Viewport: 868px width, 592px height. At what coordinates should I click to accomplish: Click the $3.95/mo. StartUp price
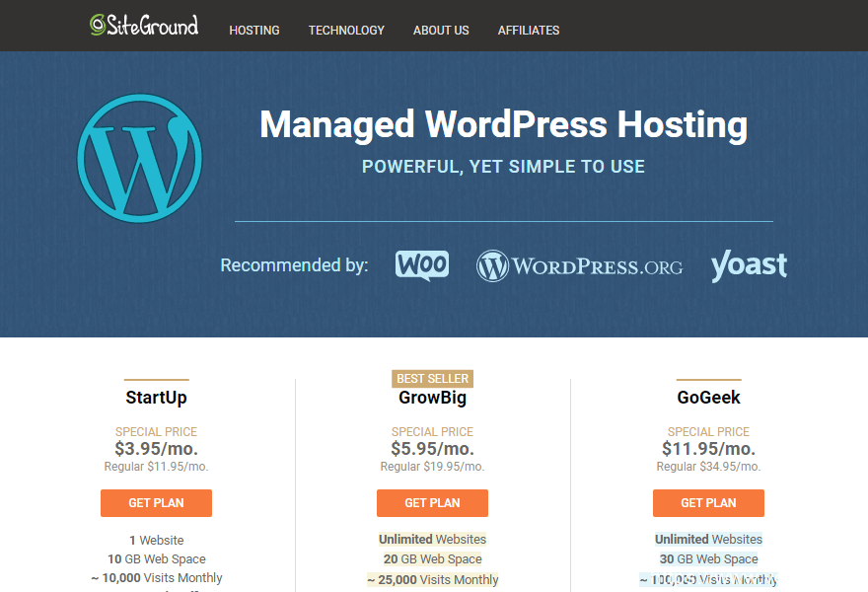pos(156,449)
